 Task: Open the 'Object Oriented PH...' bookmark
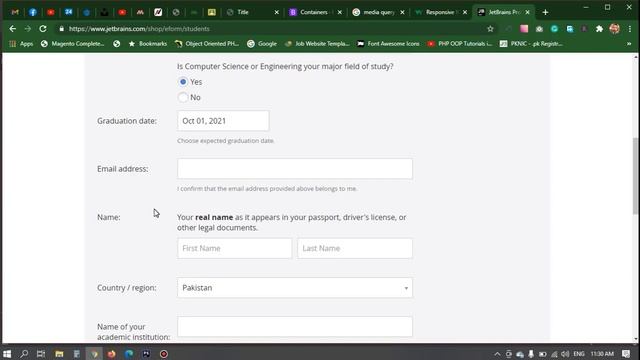pos(207,44)
